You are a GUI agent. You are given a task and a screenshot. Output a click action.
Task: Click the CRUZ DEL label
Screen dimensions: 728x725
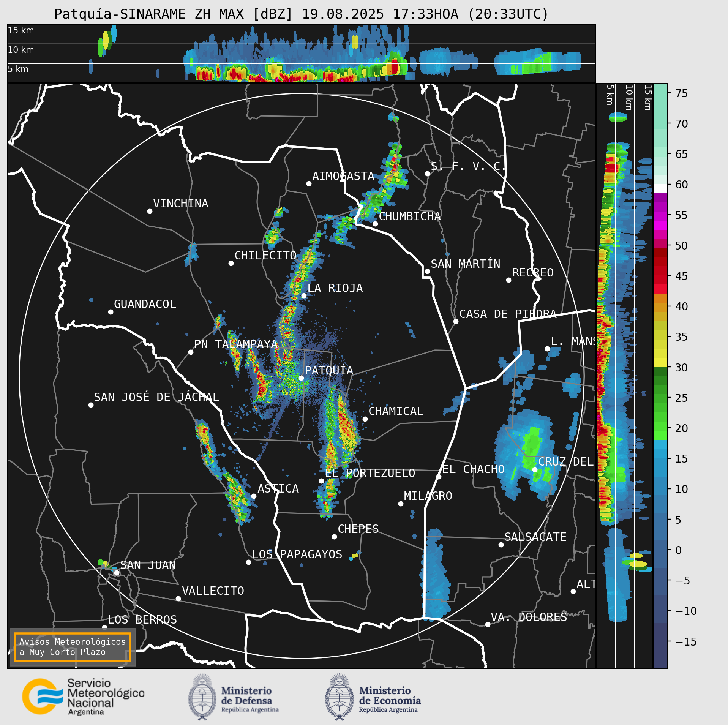tap(566, 461)
